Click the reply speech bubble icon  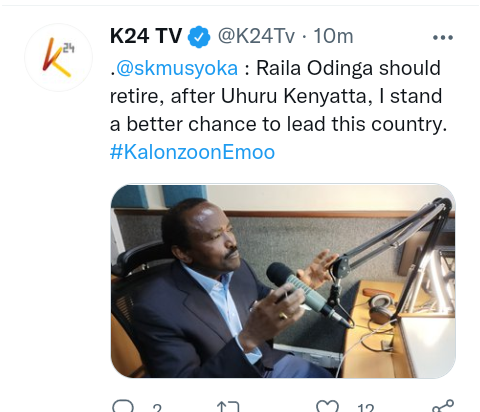click(x=123, y=406)
